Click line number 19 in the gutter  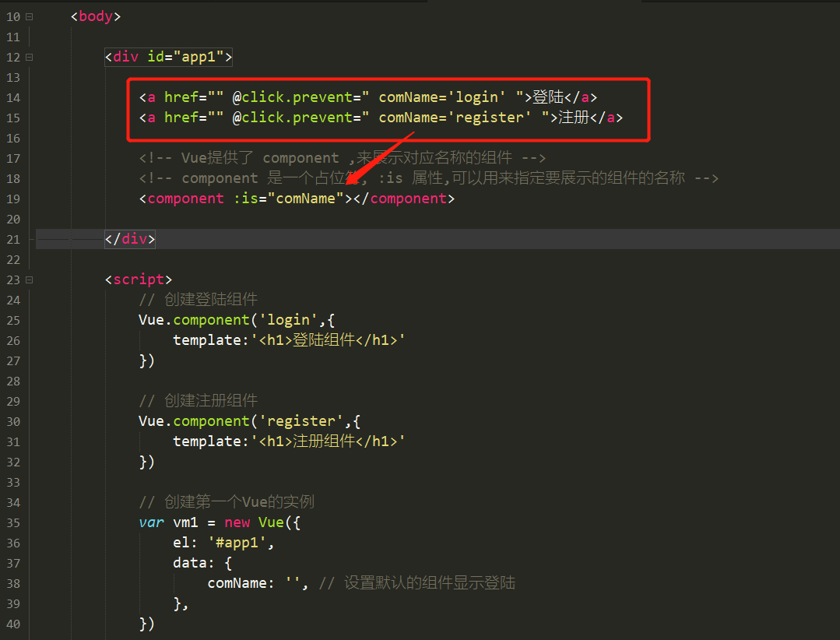(13, 199)
